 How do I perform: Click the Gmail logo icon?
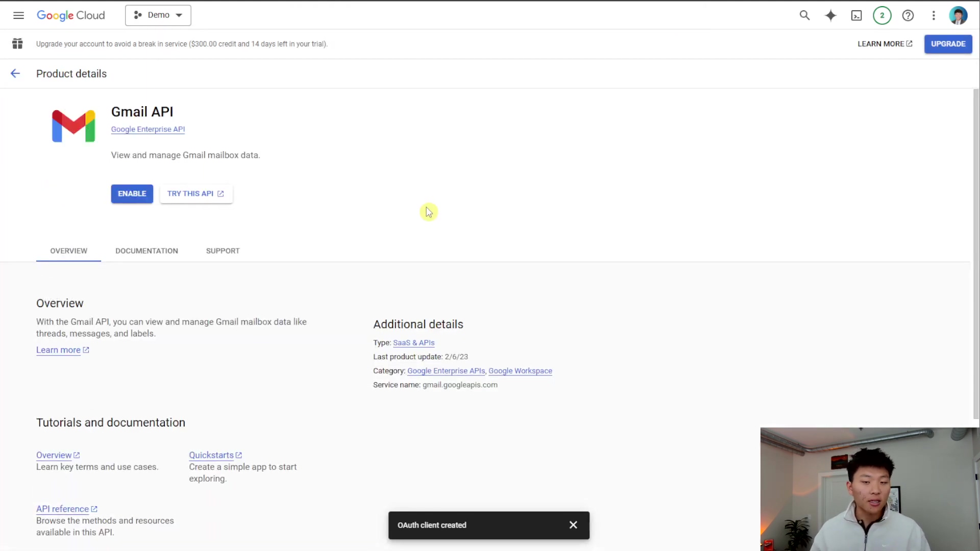[73, 126]
